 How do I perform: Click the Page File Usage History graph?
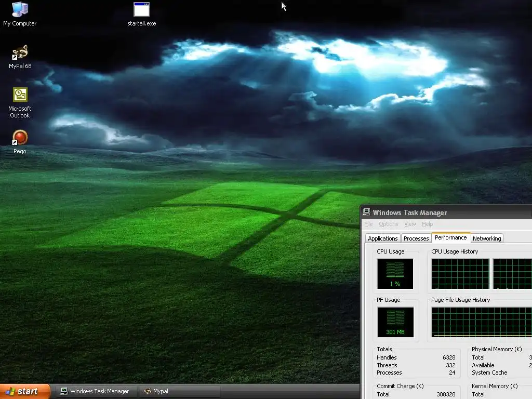pyautogui.click(x=482, y=322)
